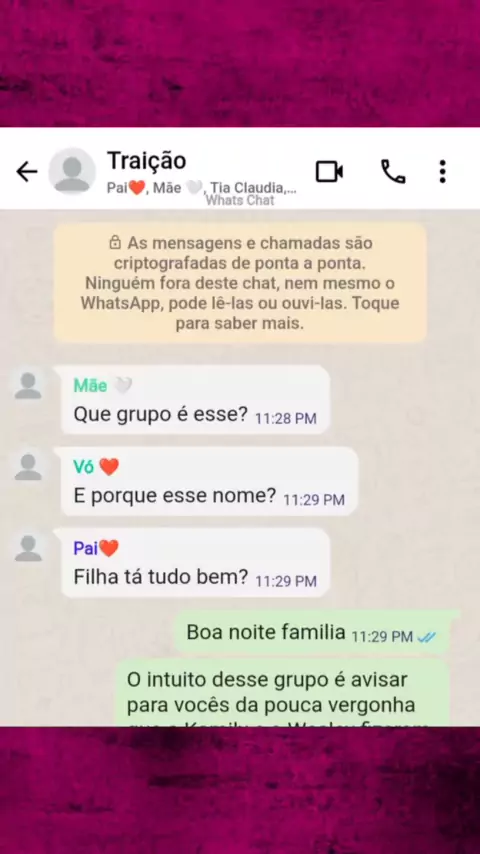Open the three-dot more options menu

pyautogui.click(x=442, y=172)
